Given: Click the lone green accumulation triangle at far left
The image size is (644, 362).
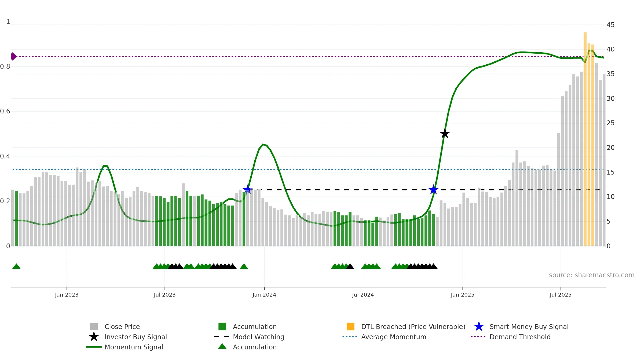Looking at the screenshot, I should pos(16,266).
